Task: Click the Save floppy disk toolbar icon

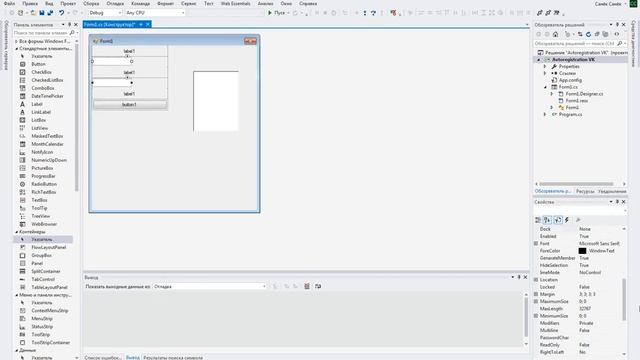Action: (42, 13)
